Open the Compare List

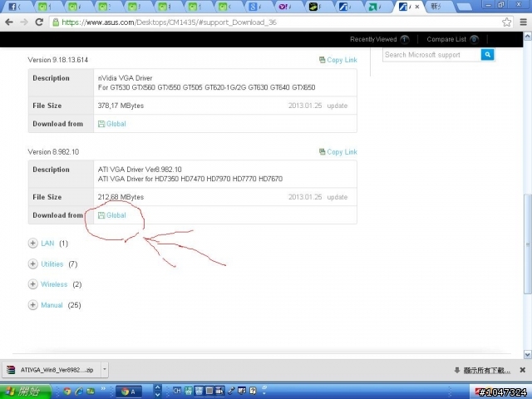pos(452,39)
